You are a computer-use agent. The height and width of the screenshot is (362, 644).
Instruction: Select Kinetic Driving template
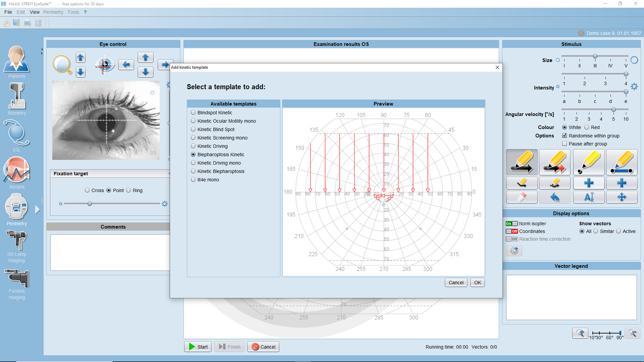tap(193, 146)
